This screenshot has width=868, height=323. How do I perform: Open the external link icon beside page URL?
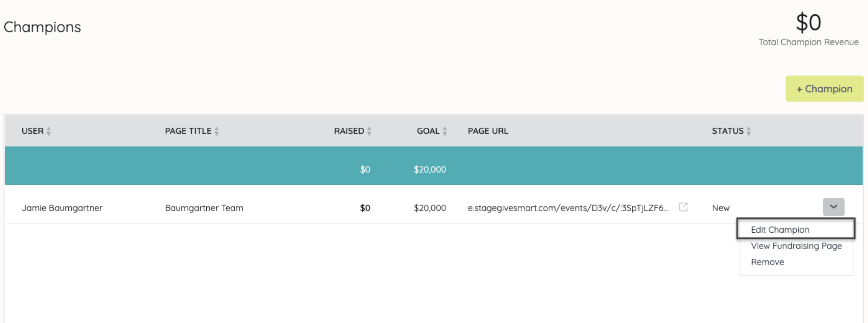click(x=683, y=207)
